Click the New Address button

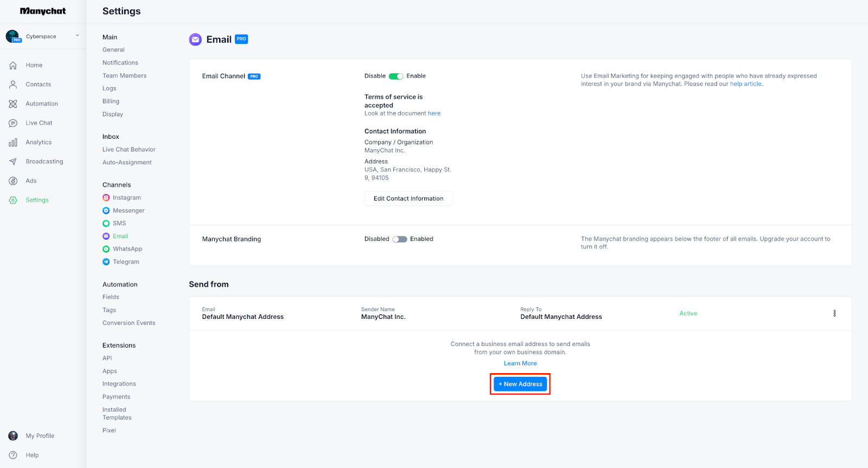click(x=520, y=384)
